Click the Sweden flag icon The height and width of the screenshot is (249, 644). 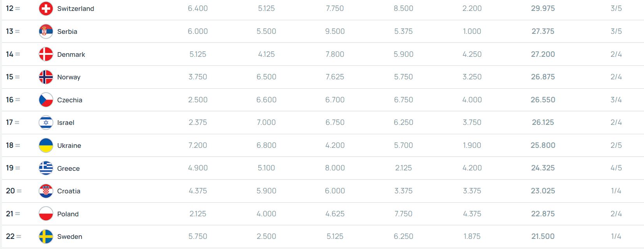coord(46,237)
